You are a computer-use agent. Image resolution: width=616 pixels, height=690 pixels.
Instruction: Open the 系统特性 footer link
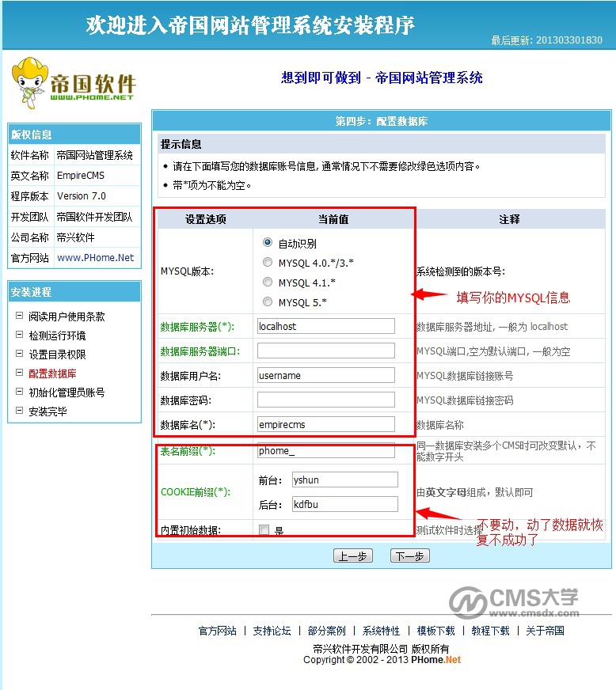pyautogui.click(x=381, y=631)
